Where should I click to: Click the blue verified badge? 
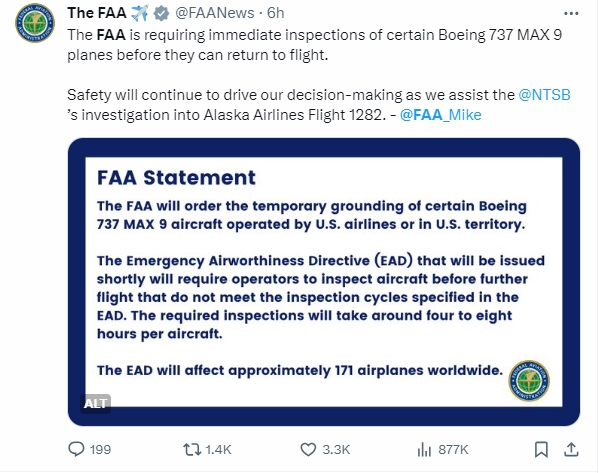(161, 13)
